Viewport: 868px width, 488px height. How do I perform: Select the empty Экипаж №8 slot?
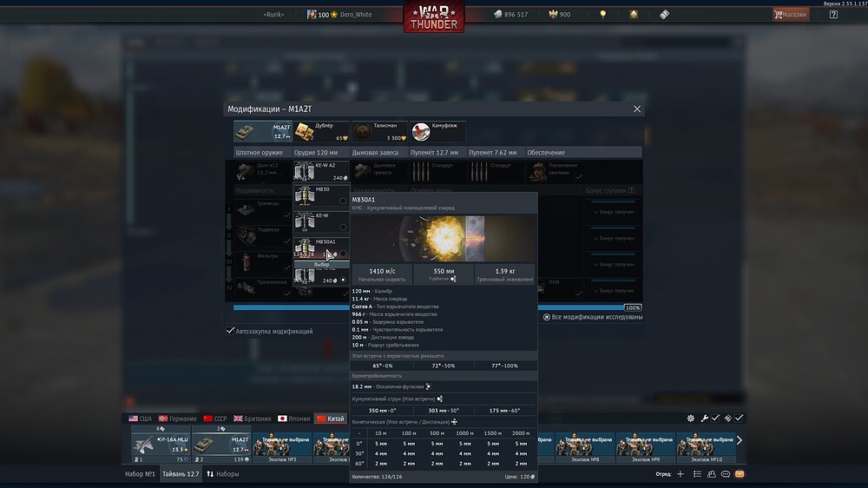click(584, 448)
